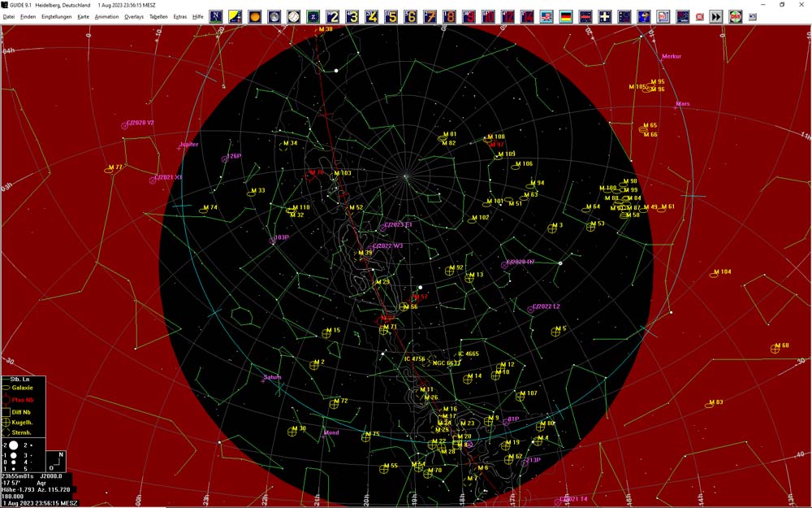Image resolution: width=812 pixels, height=508 pixels.
Task: Select zoom level 2 toolbar icon
Action: [x=332, y=16]
